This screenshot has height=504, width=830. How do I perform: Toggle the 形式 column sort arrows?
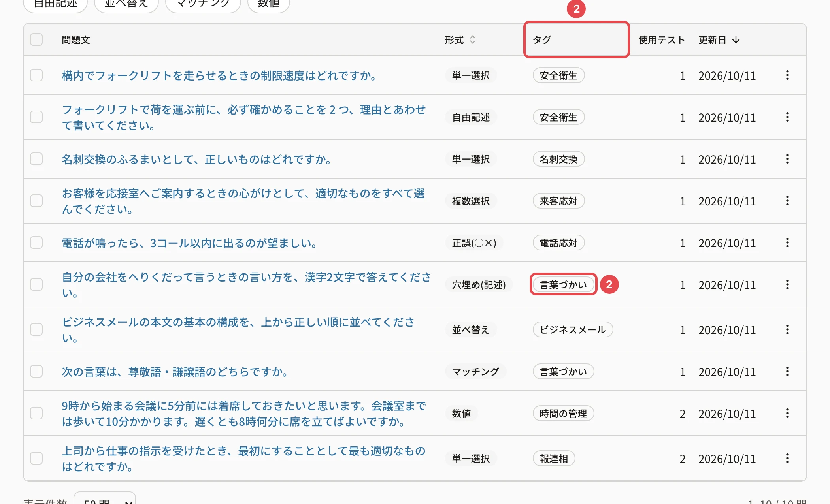click(x=472, y=39)
